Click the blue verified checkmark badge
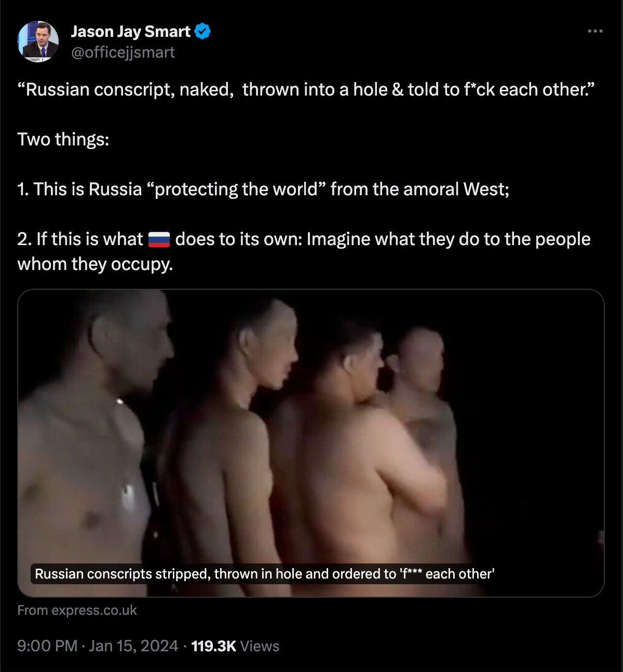623x672 pixels. [x=202, y=32]
